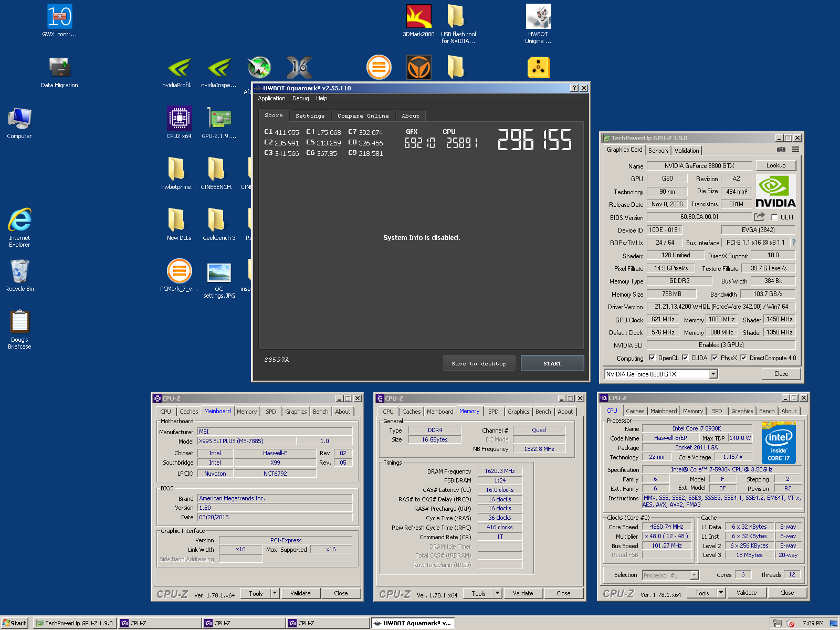Screen dimensions: 840x630
Task: Open Tools dropdown arrow in CPU tab CPU-Z
Action: (721, 593)
